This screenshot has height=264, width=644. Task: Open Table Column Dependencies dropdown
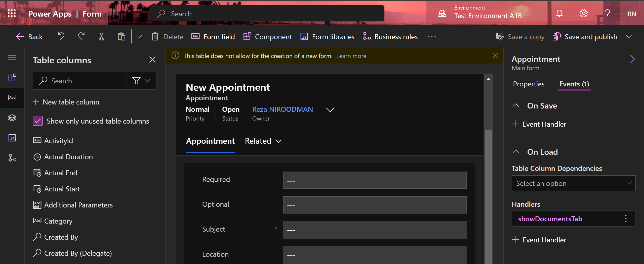point(573,183)
